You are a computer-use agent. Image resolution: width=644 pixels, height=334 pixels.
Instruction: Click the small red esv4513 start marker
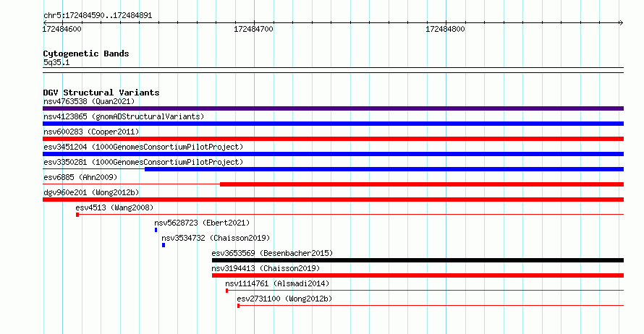pos(77,215)
